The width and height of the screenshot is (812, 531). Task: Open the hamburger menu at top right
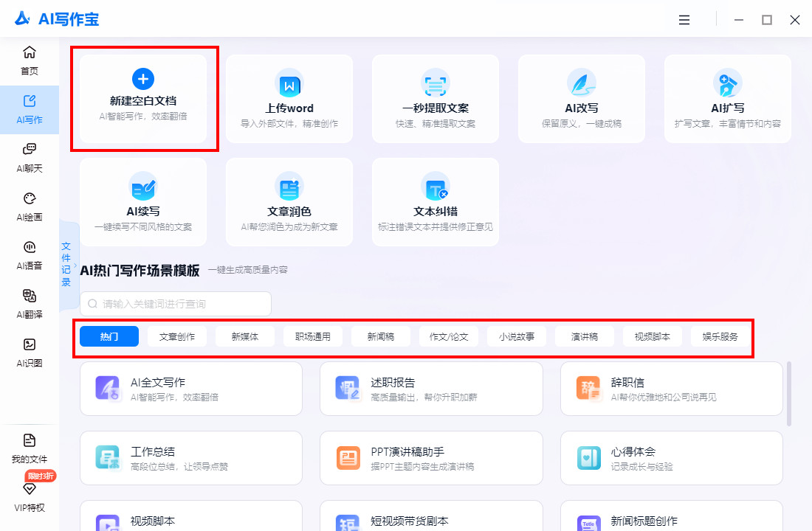click(684, 20)
